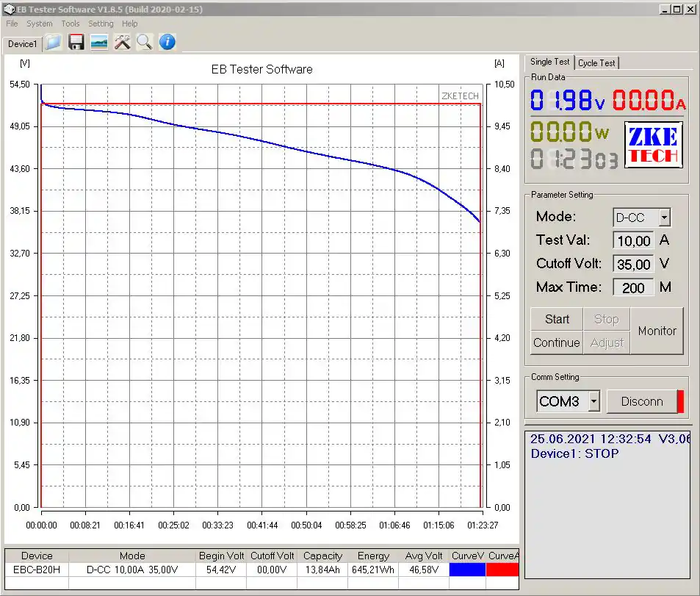Screen dimensions: 700x596
Task: Click the Cutoff Volt input field
Action: coord(633,264)
